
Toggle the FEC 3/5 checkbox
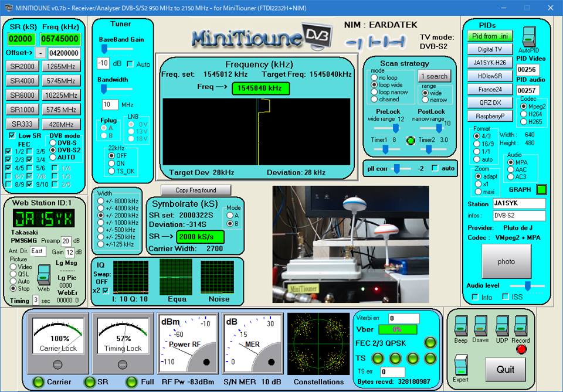click(30, 151)
